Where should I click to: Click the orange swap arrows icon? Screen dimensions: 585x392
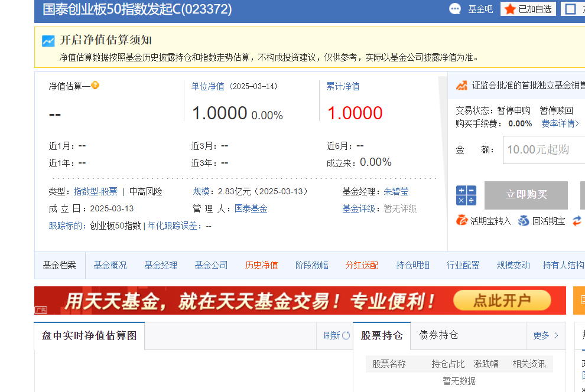pyautogui.click(x=577, y=221)
